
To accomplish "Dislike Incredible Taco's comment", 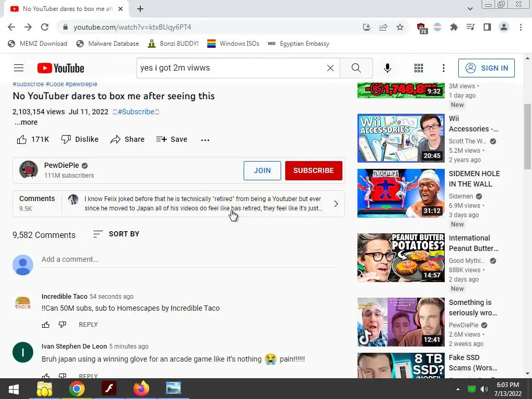I will tap(62, 325).
